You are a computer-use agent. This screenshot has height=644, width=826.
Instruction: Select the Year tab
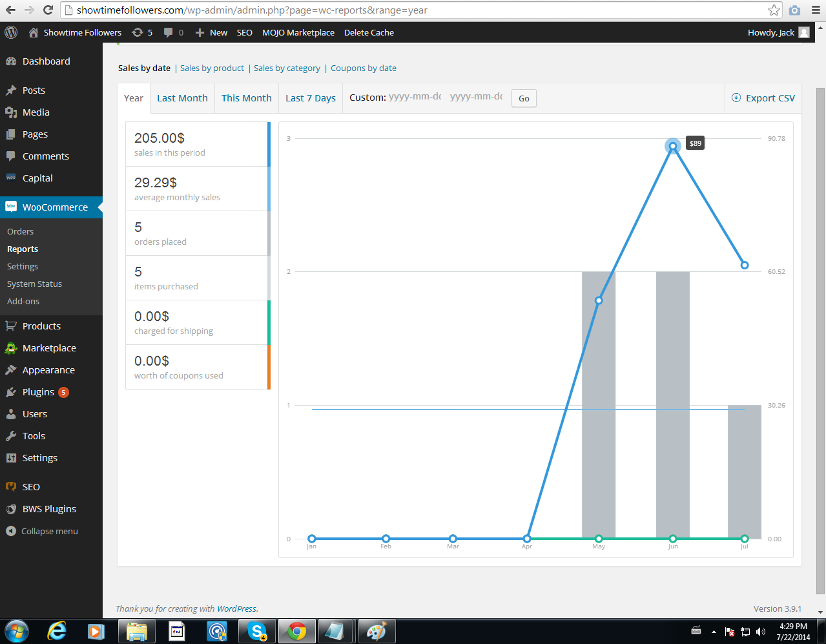click(x=134, y=98)
